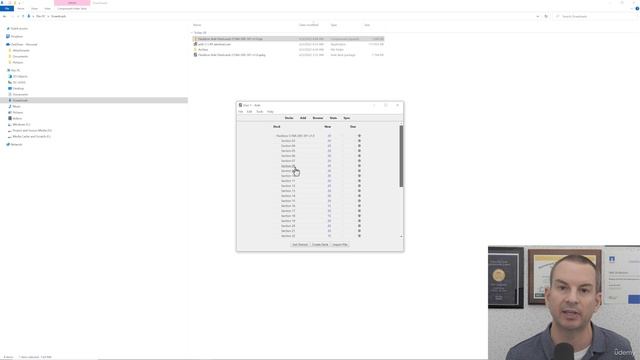This screenshot has width=640, height=360.
Task: Refresh the Downloads folder view
Action: click(x=546, y=16)
